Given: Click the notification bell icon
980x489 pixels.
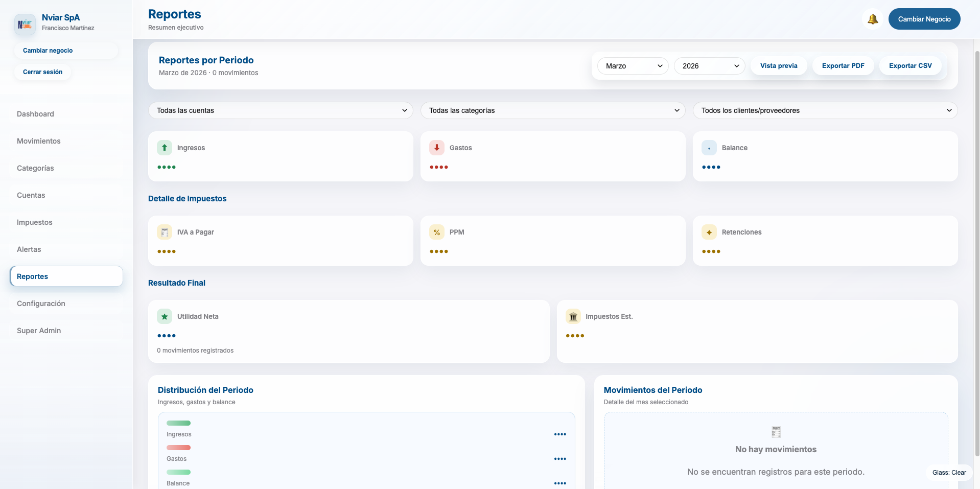Looking at the screenshot, I should tap(873, 19).
